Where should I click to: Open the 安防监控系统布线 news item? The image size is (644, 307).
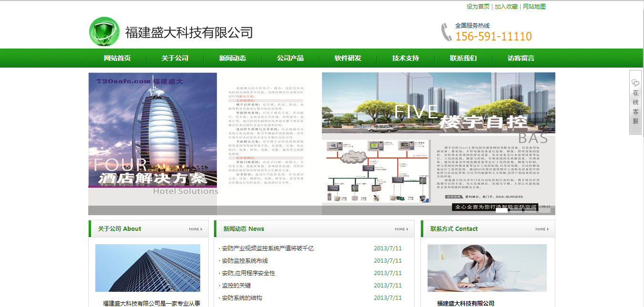click(245, 261)
